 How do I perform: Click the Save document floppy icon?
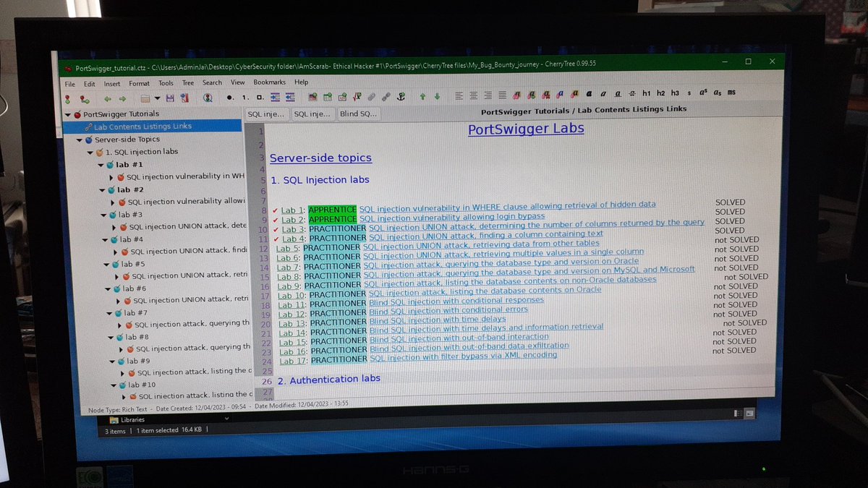point(170,98)
